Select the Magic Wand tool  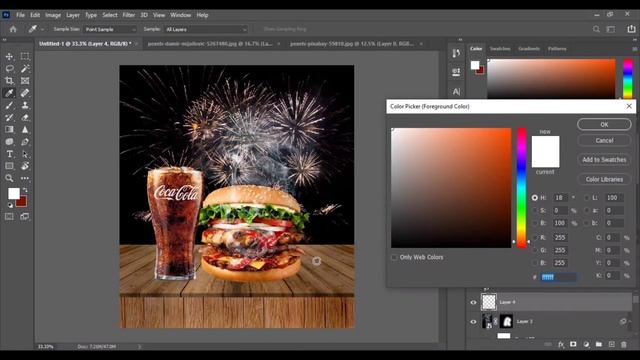tap(25, 69)
